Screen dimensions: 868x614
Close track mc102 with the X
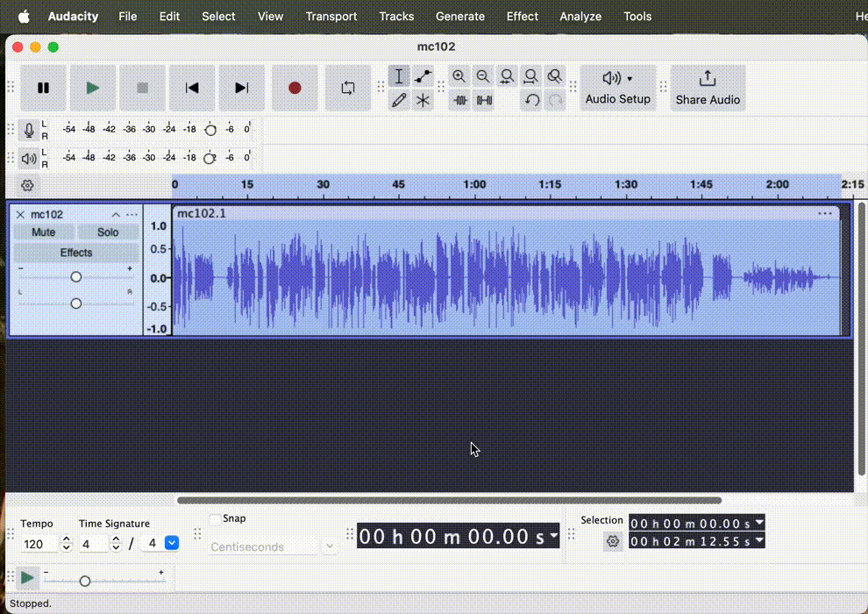tap(20, 214)
